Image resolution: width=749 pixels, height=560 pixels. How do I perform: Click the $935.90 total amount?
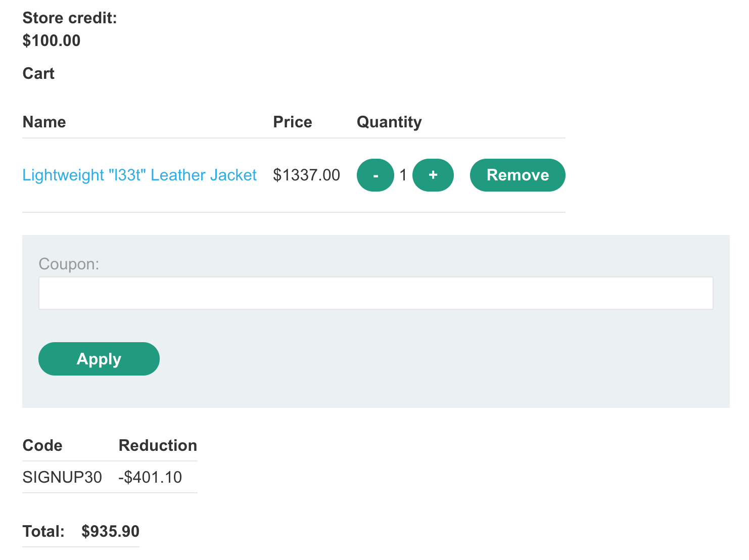110,531
